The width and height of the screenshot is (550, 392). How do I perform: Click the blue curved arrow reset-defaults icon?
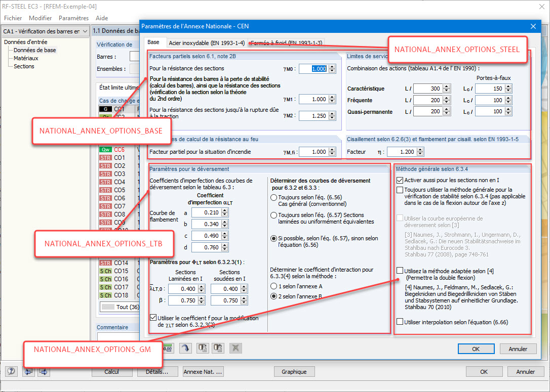(185, 348)
